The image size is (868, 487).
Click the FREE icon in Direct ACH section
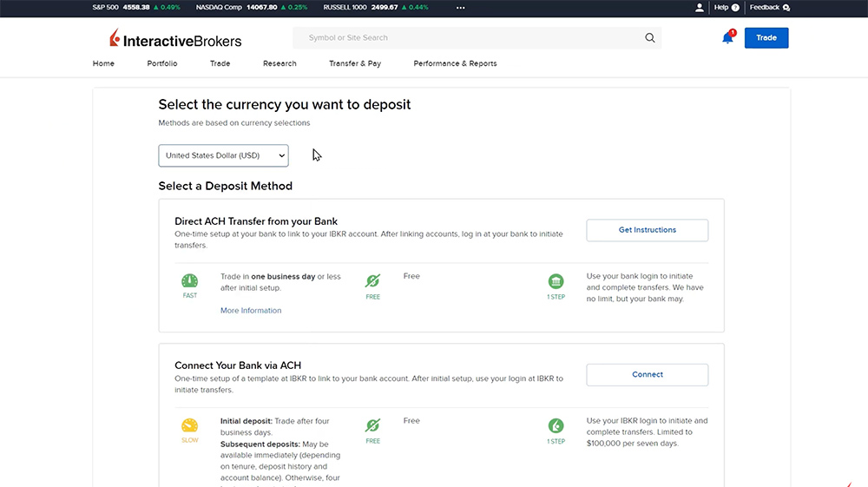pos(372,281)
